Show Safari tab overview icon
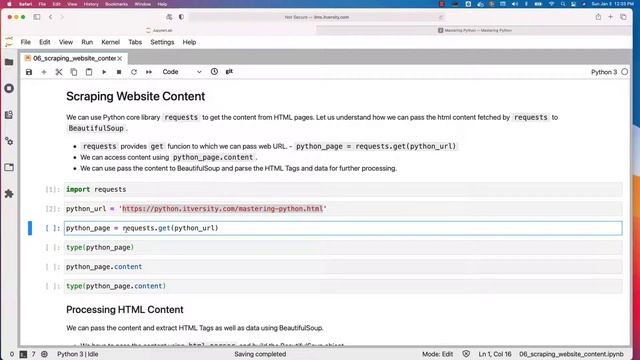 (623, 17)
